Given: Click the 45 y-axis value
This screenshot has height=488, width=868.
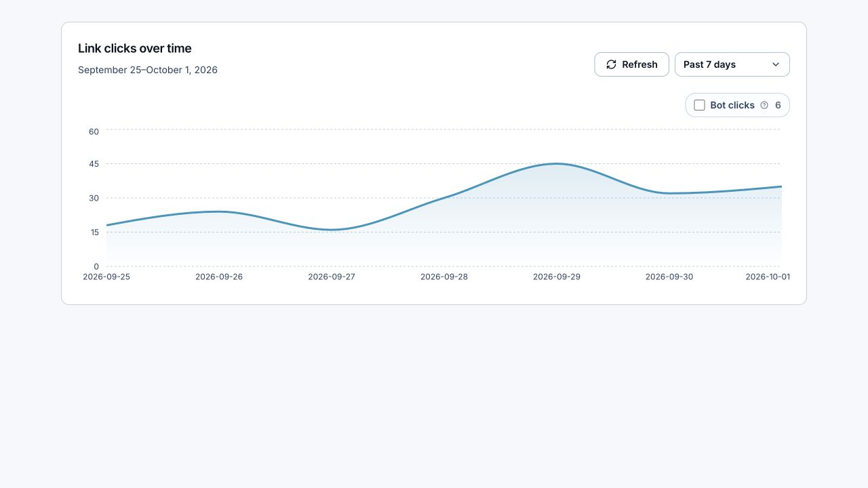Looking at the screenshot, I should click(x=94, y=164).
